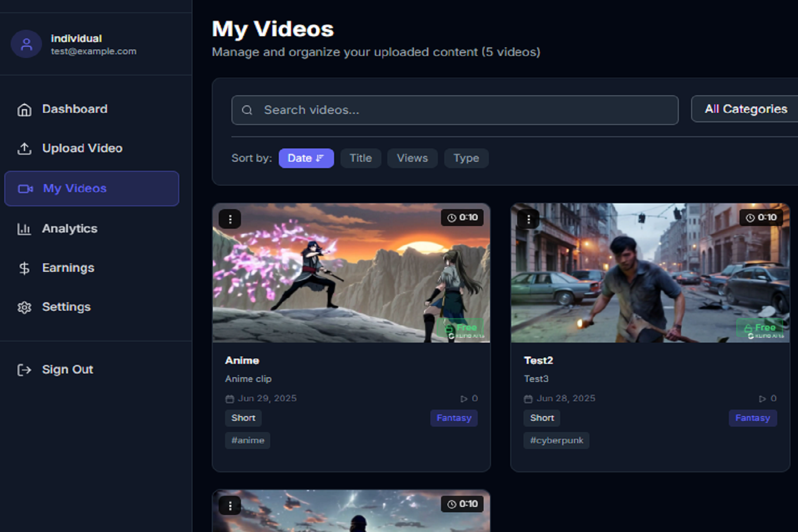Click the Sign Out arrow icon
Image resolution: width=798 pixels, height=532 pixels.
pos(24,370)
